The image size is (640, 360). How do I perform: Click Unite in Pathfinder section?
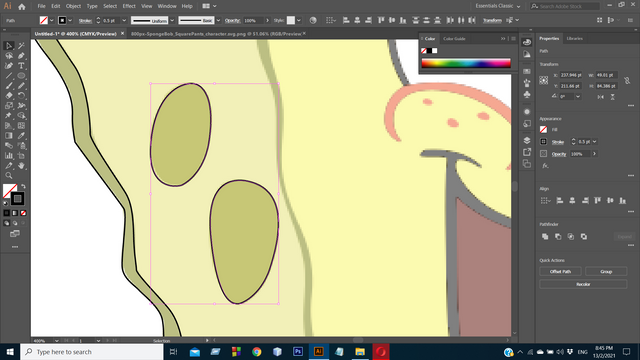[545, 236]
